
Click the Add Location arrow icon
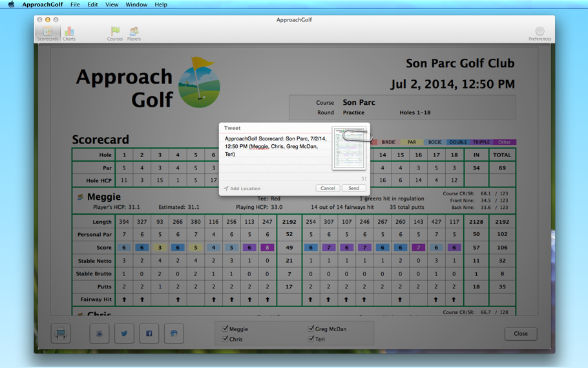pos(226,188)
